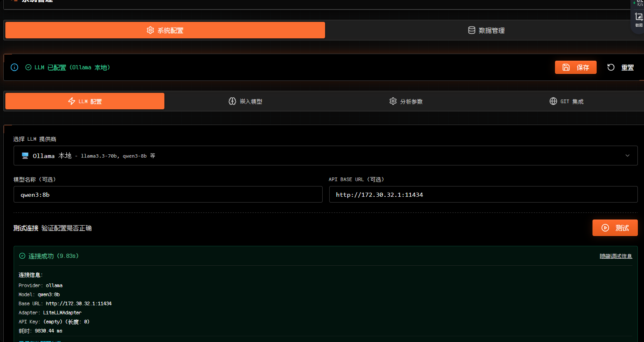
Task: Click the lightning icon on LLM 配置 tab
Action: pos(72,101)
